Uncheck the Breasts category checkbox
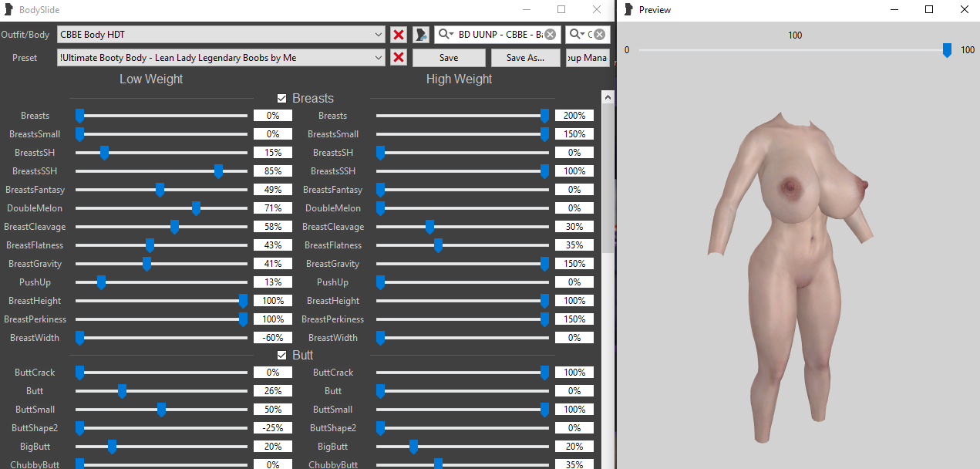The height and width of the screenshot is (469, 980). point(282,99)
